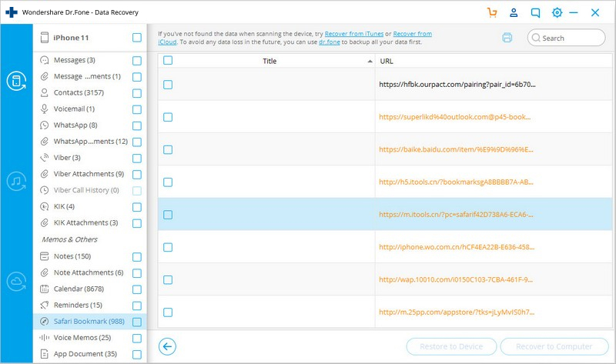Click the Viber phone icon
The width and height of the screenshot is (616, 364).
(x=45, y=158)
